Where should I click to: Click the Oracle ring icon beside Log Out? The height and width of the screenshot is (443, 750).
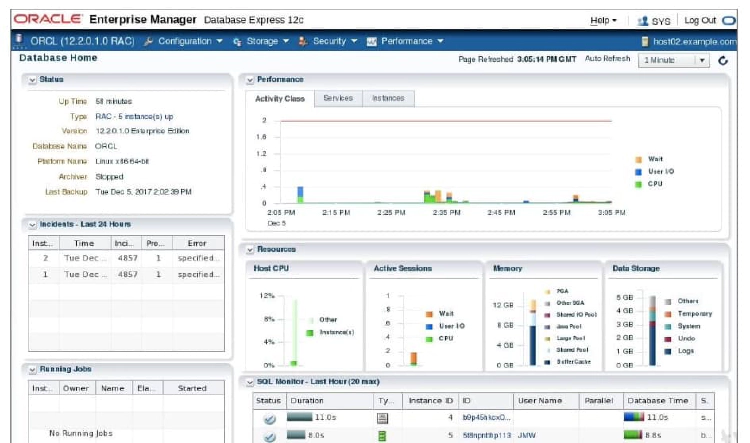click(728, 21)
